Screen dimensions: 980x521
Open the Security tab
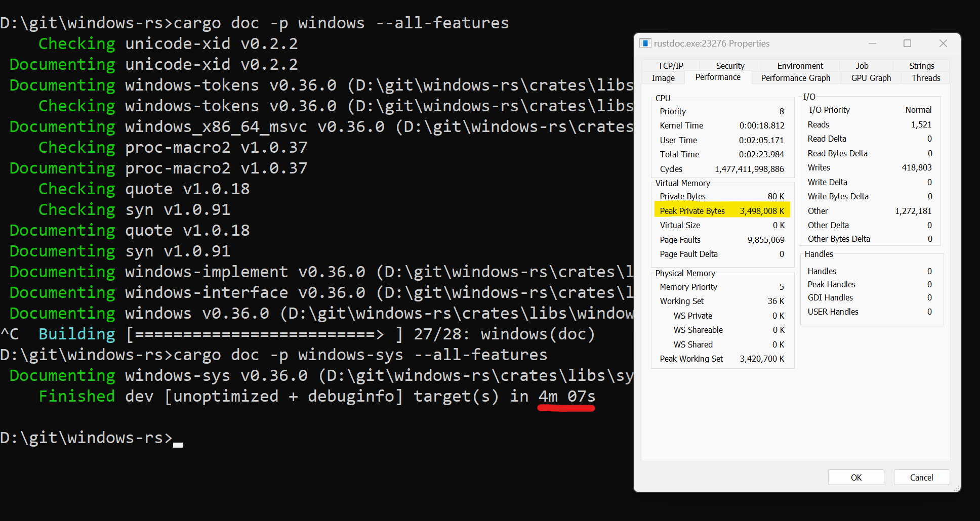(730, 65)
